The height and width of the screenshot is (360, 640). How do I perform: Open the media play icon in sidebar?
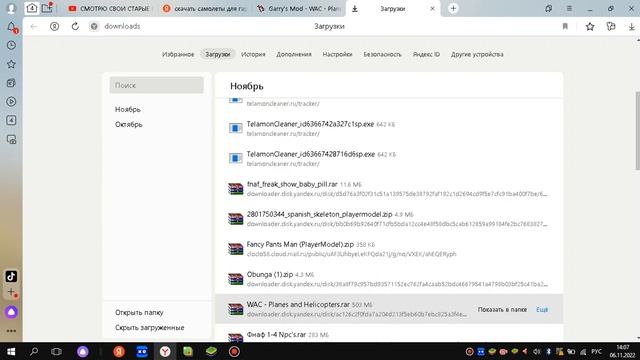tap(11, 102)
